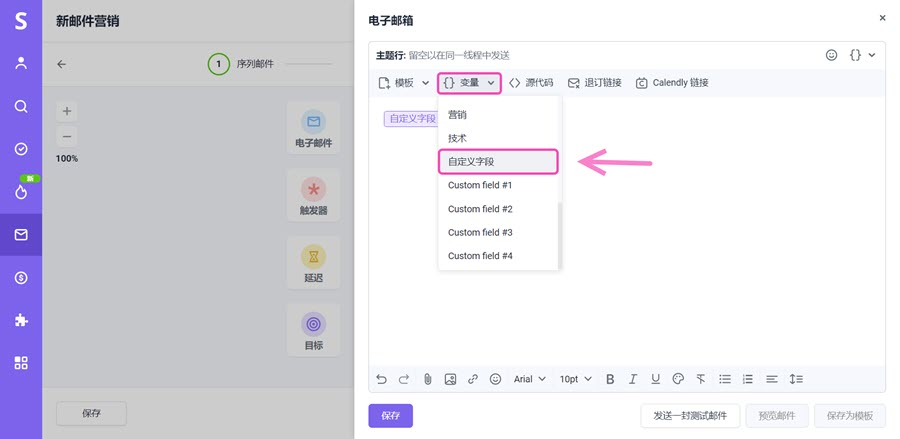Click the 自定义字段 tag in email body

(x=411, y=119)
